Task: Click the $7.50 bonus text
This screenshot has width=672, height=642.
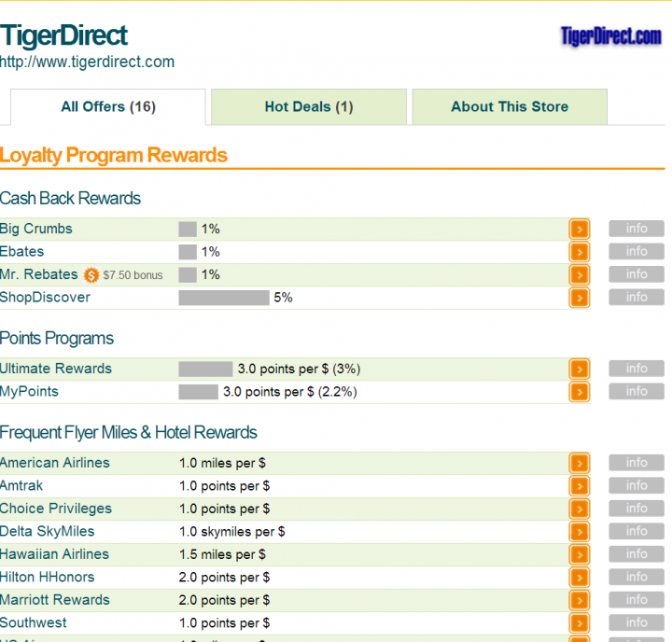Action: click(133, 275)
